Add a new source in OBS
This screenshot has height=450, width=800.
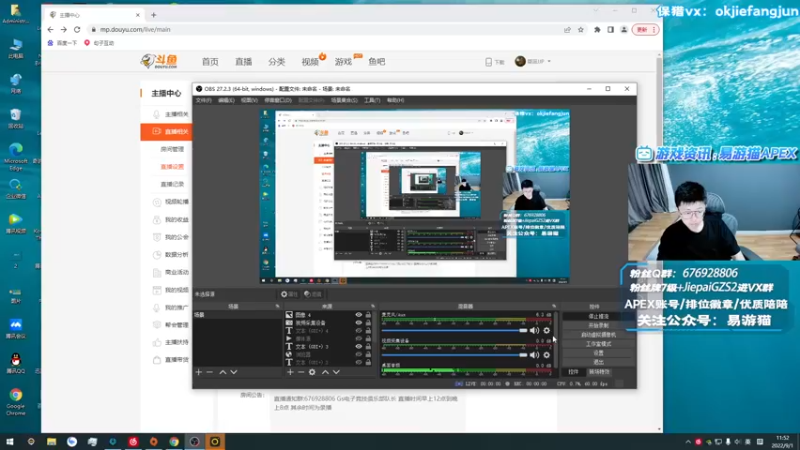click(x=290, y=372)
